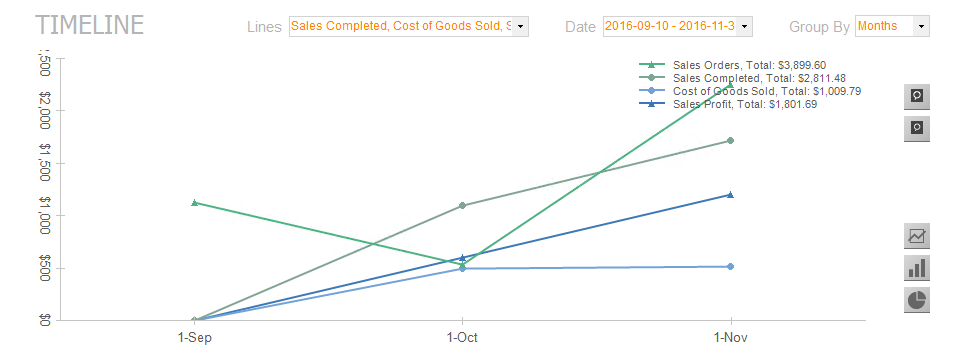Click the 1-Oct axis label
Image resolution: width=964 pixels, height=364 pixels.
(462, 338)
